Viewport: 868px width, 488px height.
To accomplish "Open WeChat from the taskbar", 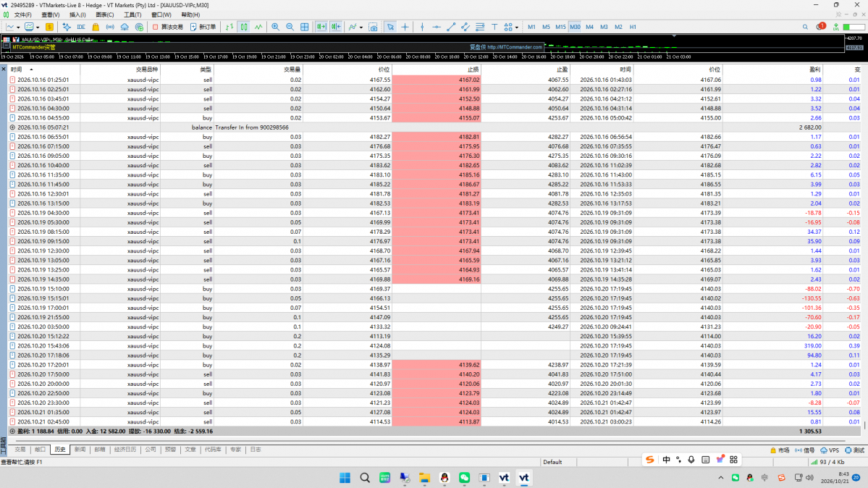I will pyautogui.click(x=465, y=477).
